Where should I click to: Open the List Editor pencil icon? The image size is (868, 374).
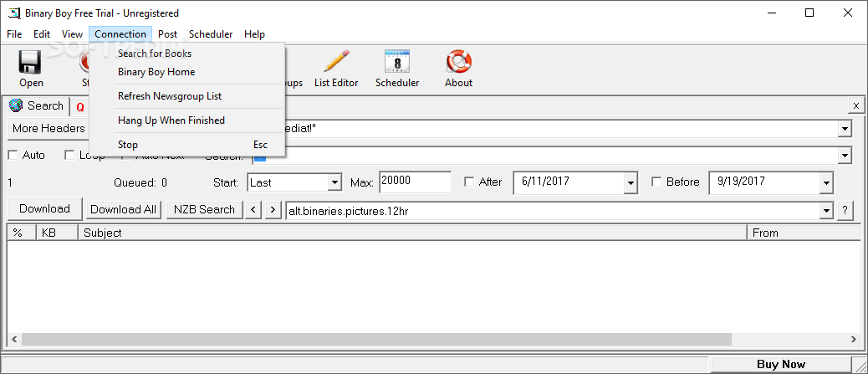tap(336, 62)
